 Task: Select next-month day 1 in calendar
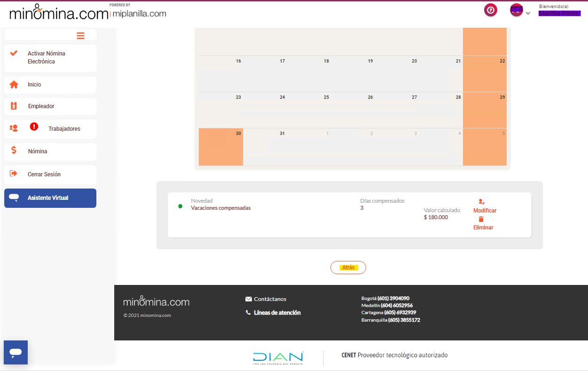(x=309, y=147)
